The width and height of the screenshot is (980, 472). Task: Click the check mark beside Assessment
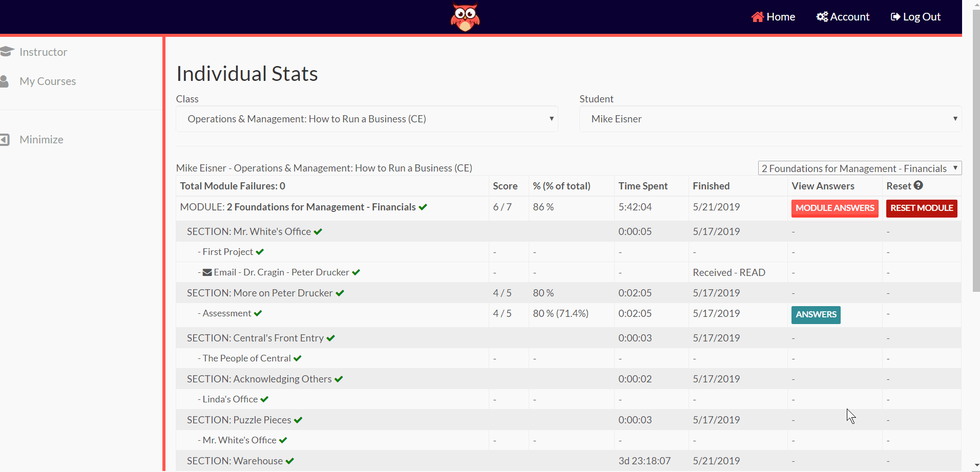point(258,313)
